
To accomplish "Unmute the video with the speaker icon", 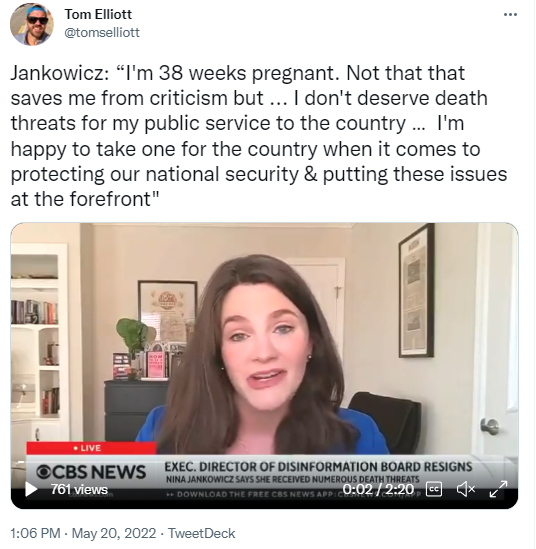I will pyautogui.click(x=465, y=489).
